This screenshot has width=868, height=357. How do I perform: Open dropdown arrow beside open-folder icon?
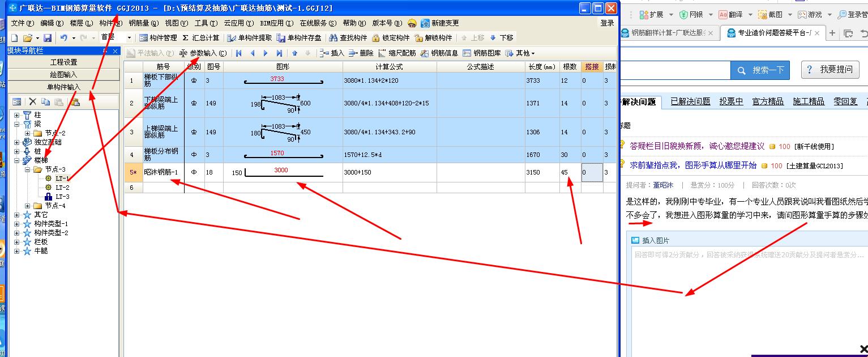37,38
